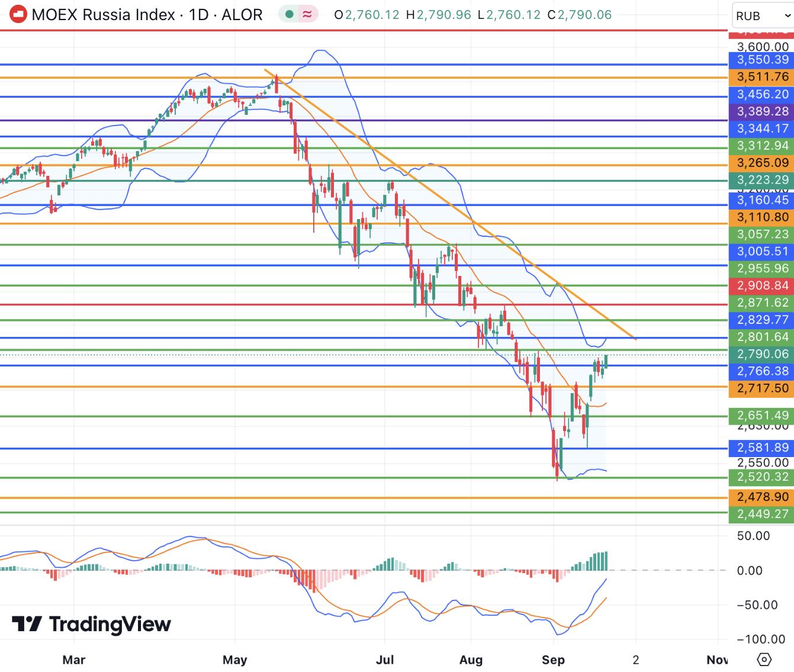Click the 3,005.51 blue price label
This screenshot has width=794, height=672.
click(x=761, y=252)
